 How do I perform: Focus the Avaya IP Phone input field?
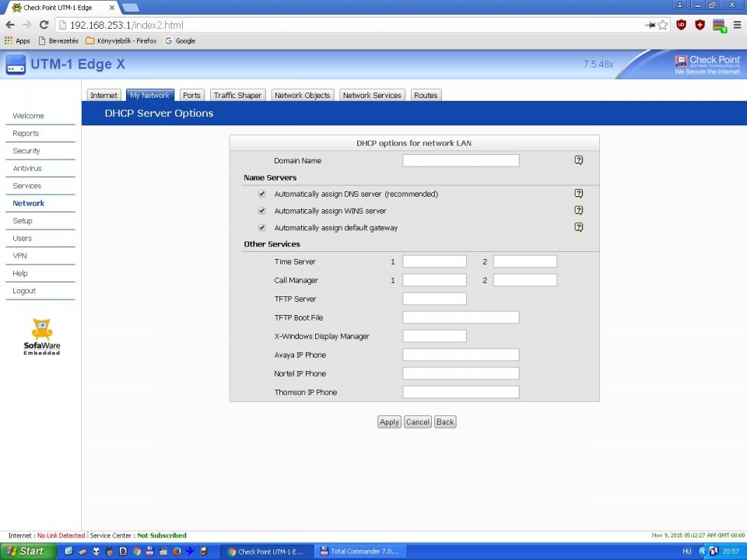[x=461, y=355]
